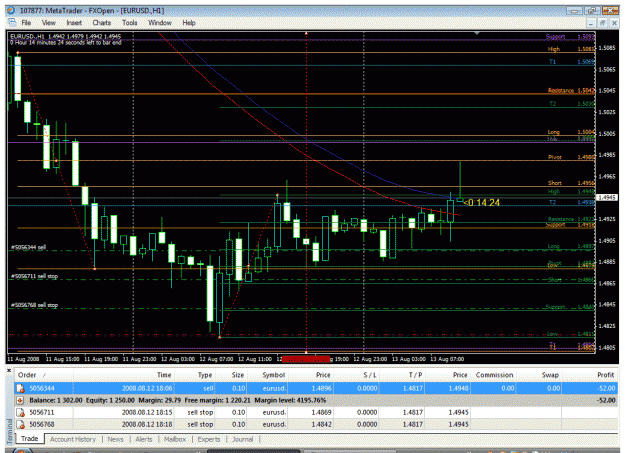Image resolution: width=625 pixels, height=453 pixels.
Task: Click the #5056344 sell line label on chart
Action: [x=29, y=247]
